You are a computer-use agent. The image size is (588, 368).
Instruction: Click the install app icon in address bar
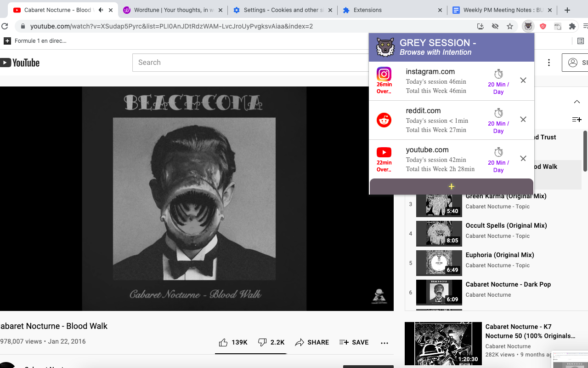[481, 26]
